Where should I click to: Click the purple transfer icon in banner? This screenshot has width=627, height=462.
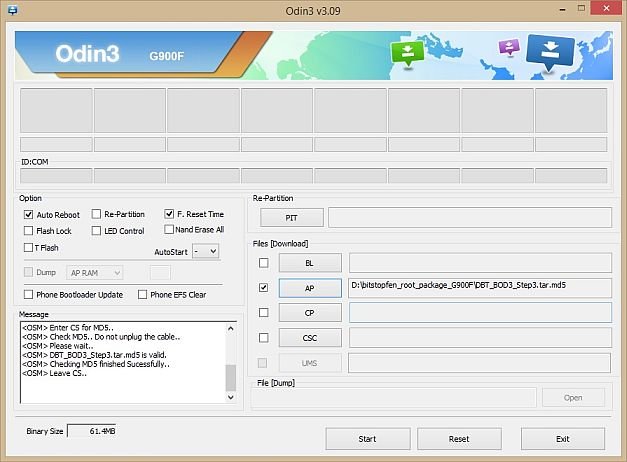pyautogui.click(x=509, y=47)
